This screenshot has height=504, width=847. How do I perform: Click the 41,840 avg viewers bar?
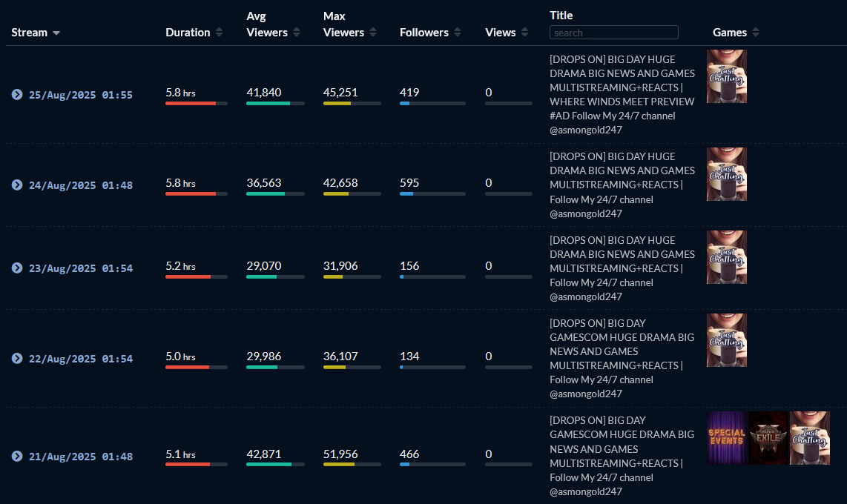[275, 104]
